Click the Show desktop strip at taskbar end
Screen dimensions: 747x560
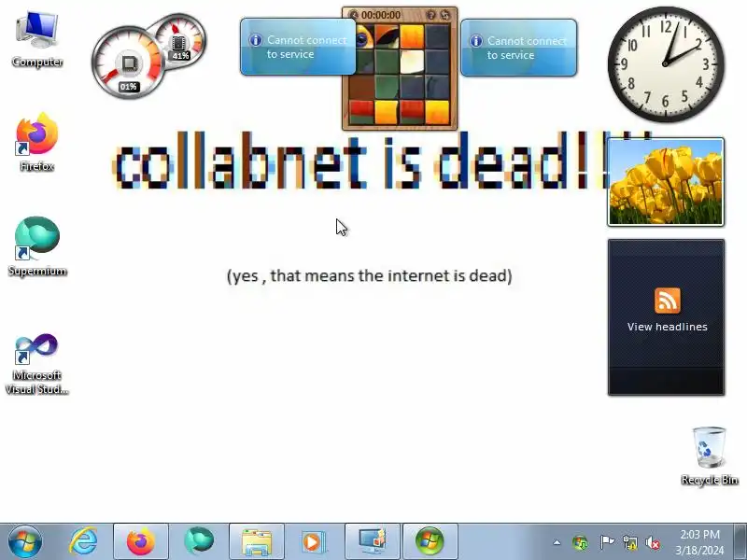coord(740,541)
